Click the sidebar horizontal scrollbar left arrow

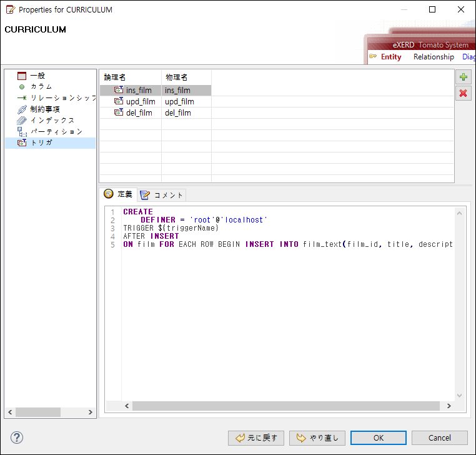coord(11,412)
